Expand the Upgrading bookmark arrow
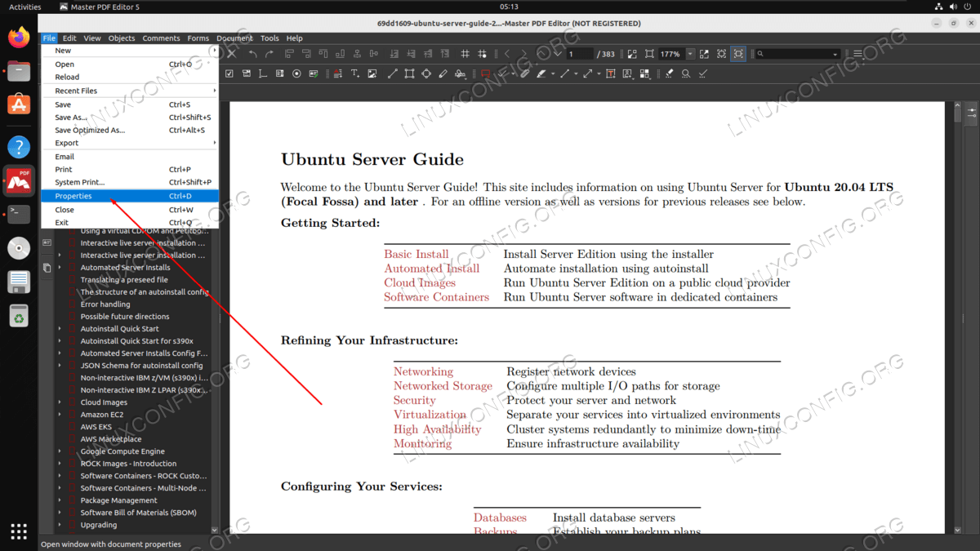This screenshot has width=980, height=551. 60,525
